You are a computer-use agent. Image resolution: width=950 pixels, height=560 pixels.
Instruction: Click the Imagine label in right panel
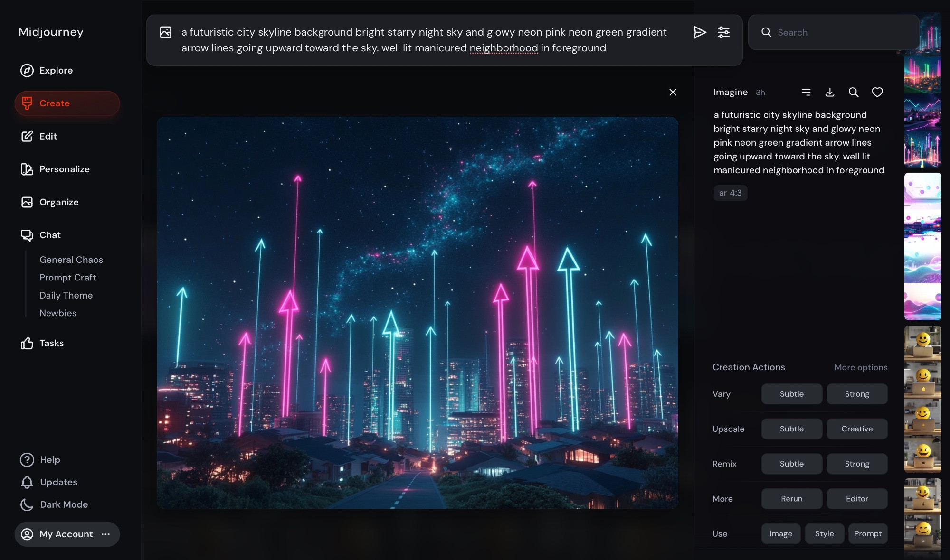point(730,92)
